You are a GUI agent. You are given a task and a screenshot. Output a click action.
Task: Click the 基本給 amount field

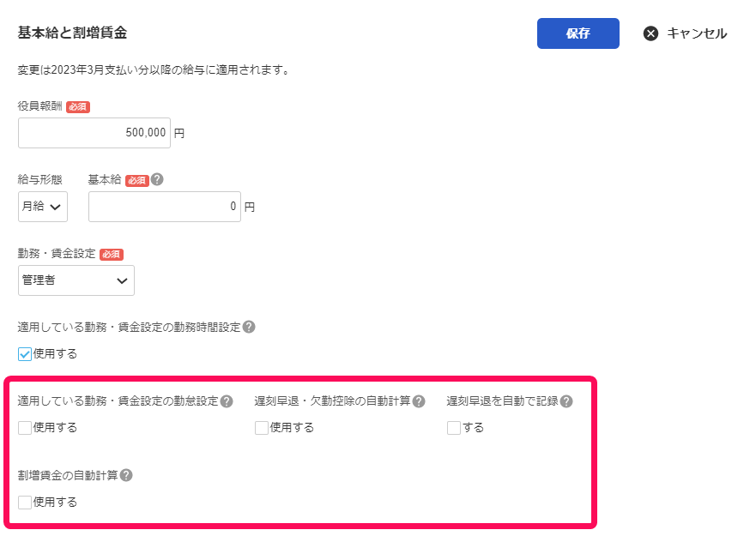(x=165, y=207)
